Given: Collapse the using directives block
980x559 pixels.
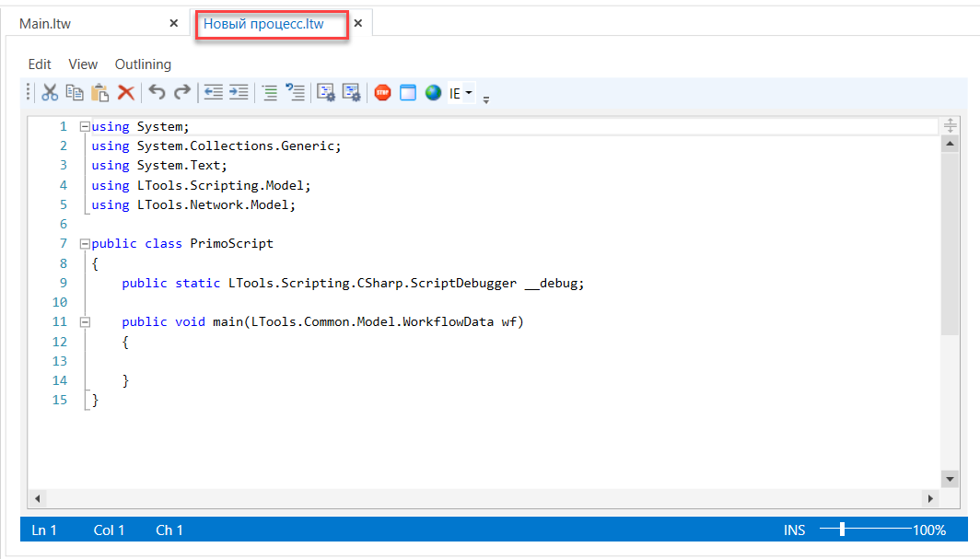Looking at the screenshot, I should click(x=85, y=127).
